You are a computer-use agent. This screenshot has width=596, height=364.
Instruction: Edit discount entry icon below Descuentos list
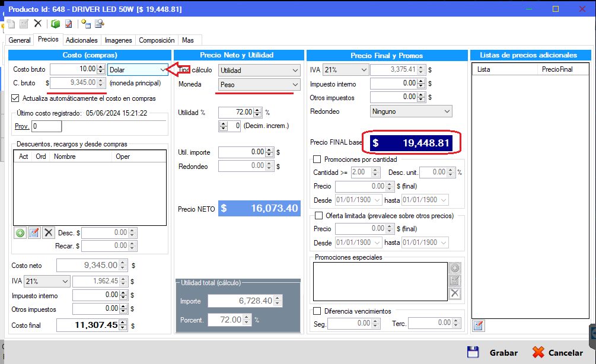(34, 232)
